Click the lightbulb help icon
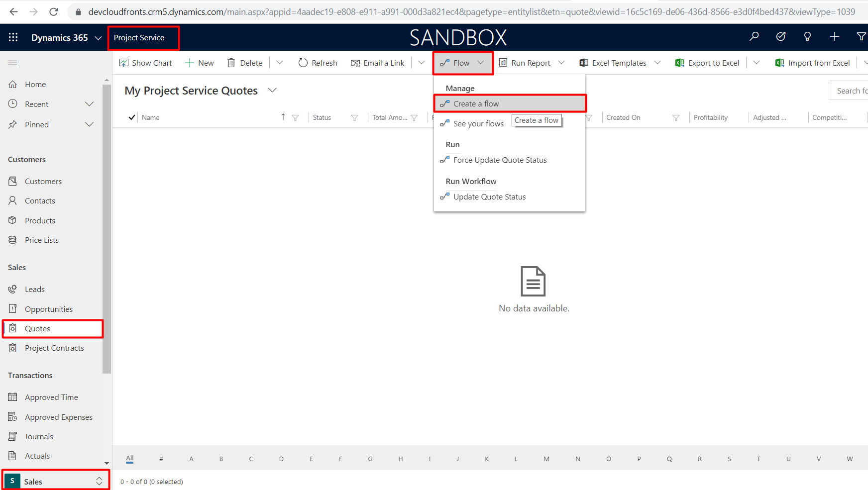The height and width of the screenshot is (490, 868). click(x=807, y=36)
